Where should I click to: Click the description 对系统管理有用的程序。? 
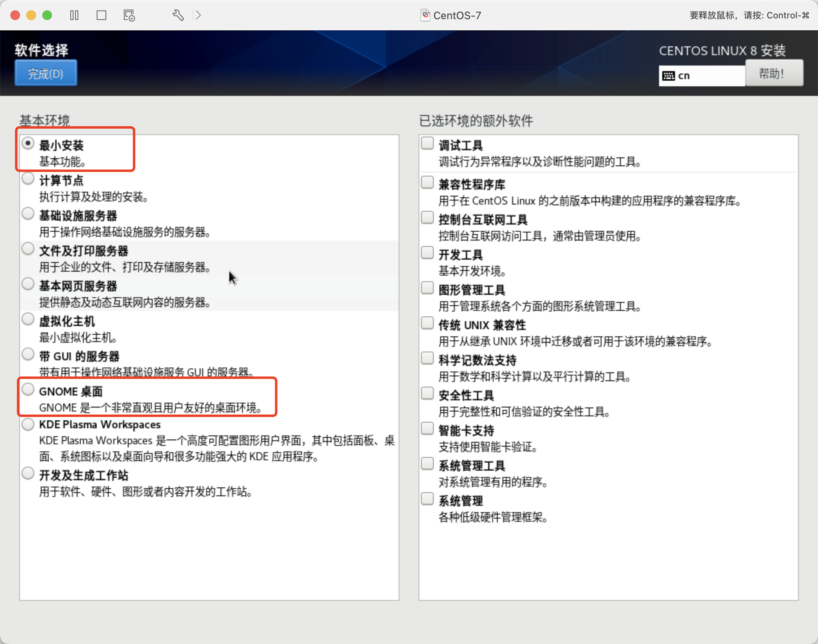[493, 482]
